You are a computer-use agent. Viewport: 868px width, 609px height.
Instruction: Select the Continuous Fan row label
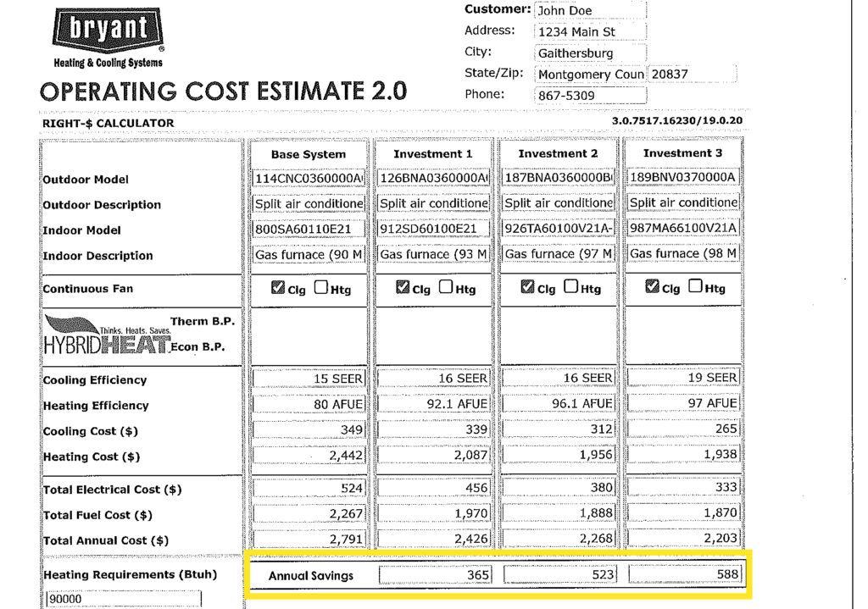coord(88,289)
